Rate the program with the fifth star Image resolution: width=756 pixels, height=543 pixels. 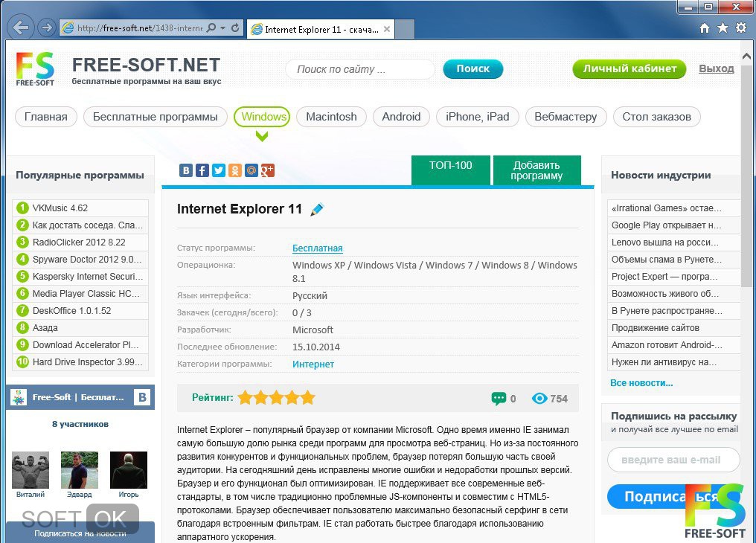307,398
